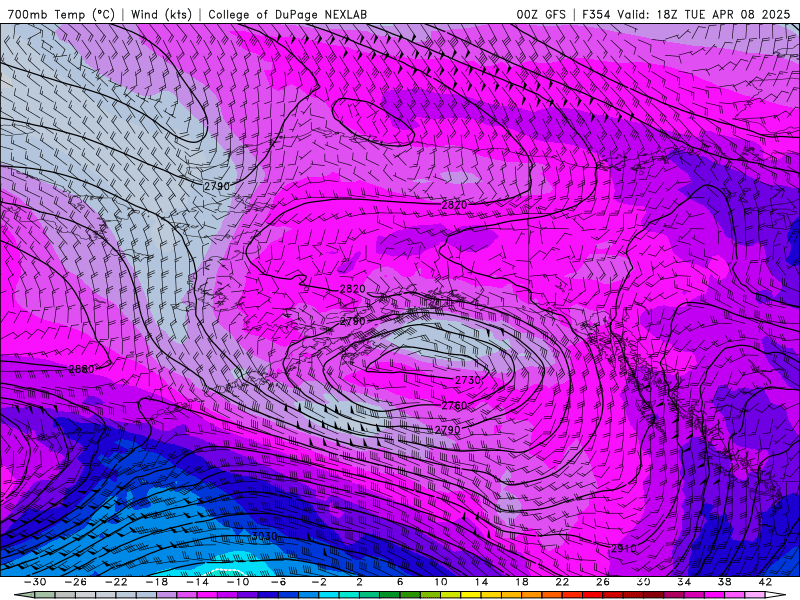Click the 2910 contour label
The width and height of the screenshot is (800, 600).
pos(623,548)
